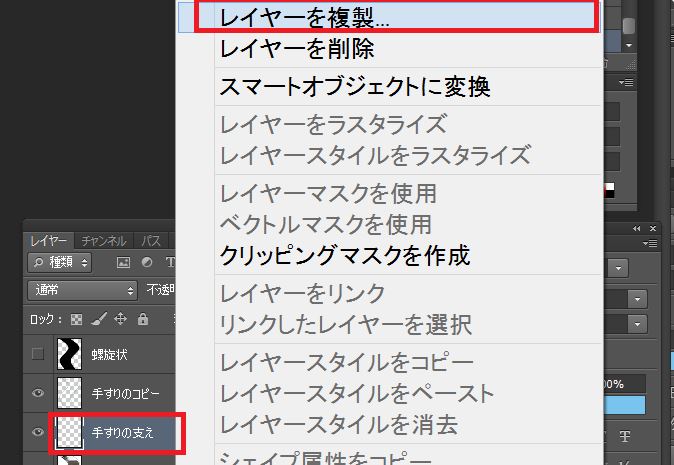
Task: Open the third dropdown in the character panel
Action: tap(637, 324)
